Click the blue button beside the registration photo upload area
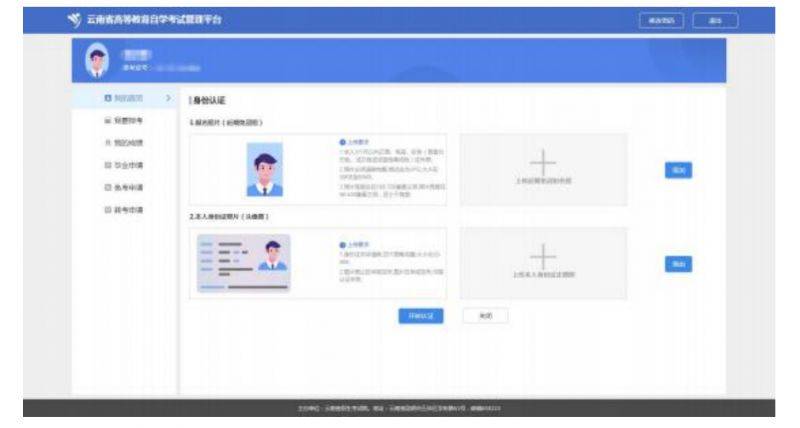Image resolution: width=800 pixels, height=428 pixels. click(679, 171)
